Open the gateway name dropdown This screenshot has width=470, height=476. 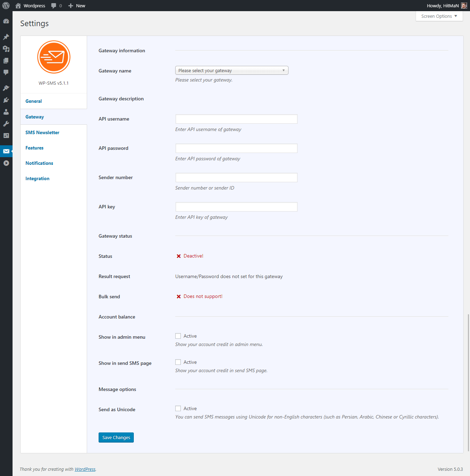click(x=232, y=70)
